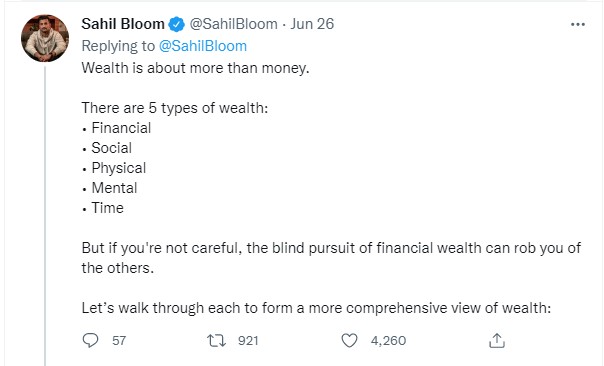Click the 'Financial' bullet text
604x366 pixels.
point(121,128)
